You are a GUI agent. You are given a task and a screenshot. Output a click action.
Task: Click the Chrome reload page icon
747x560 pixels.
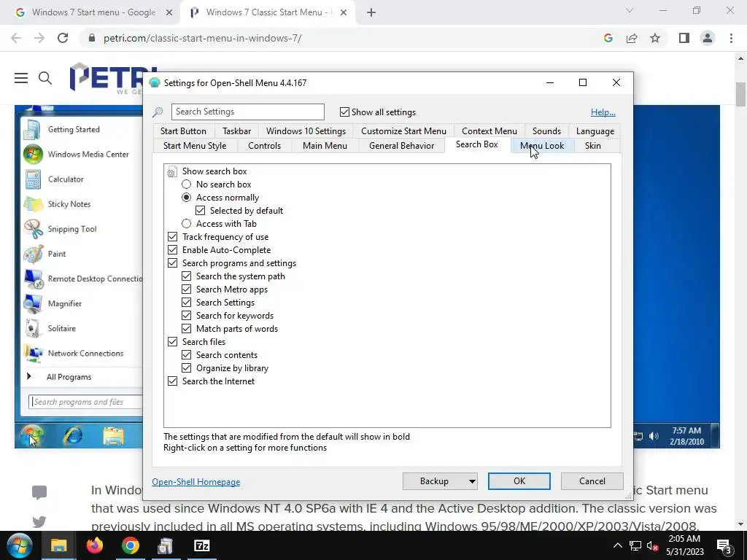63,38
